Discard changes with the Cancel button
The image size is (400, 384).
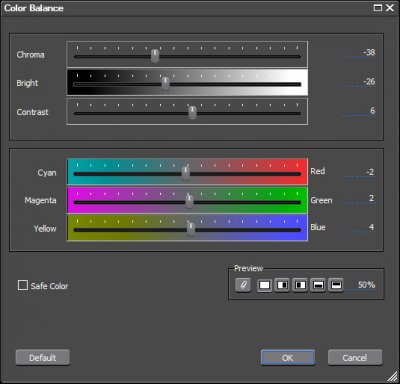(355, 358)
